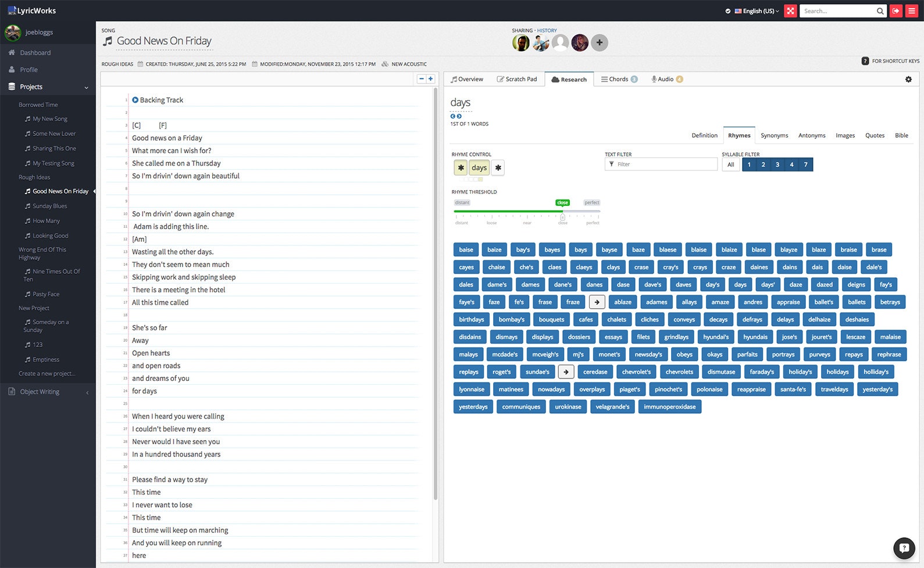Image resolution: width=924 pixels, height=568 pixels.
Task: Click the plus button above the lyrics
Action: 431,79
